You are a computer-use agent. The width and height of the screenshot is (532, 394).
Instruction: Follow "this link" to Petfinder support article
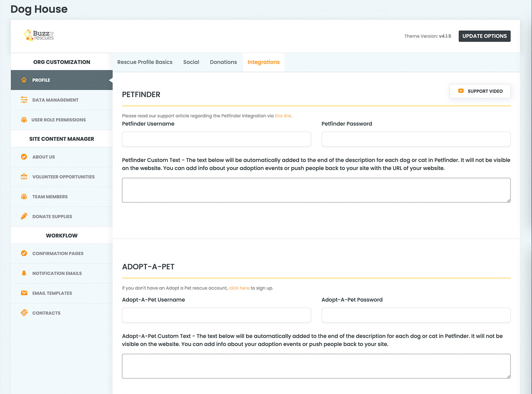tap(283, 116)
